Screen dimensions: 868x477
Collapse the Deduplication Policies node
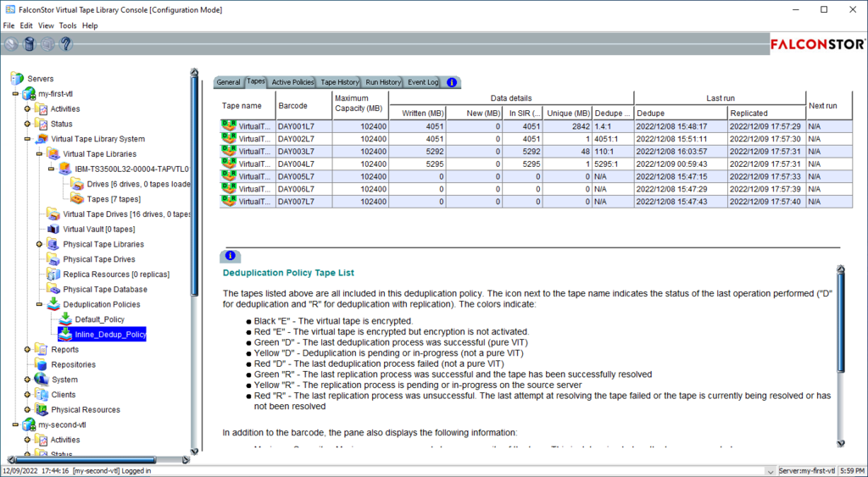(x=39, y=304)
